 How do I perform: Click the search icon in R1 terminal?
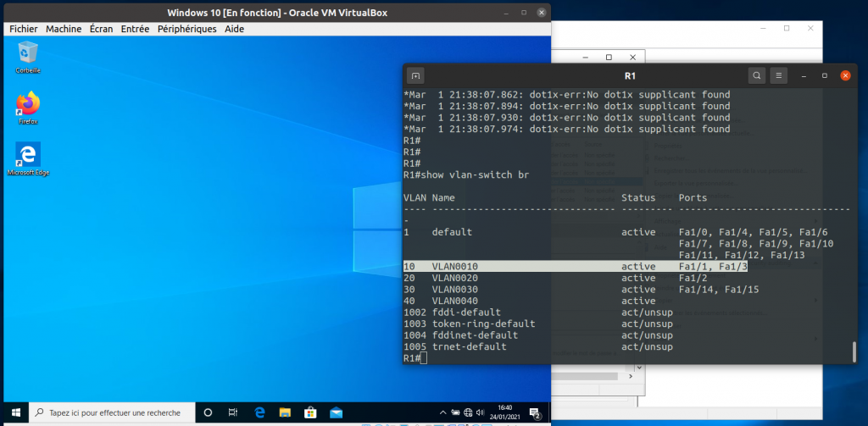click(x=757, y=75)
